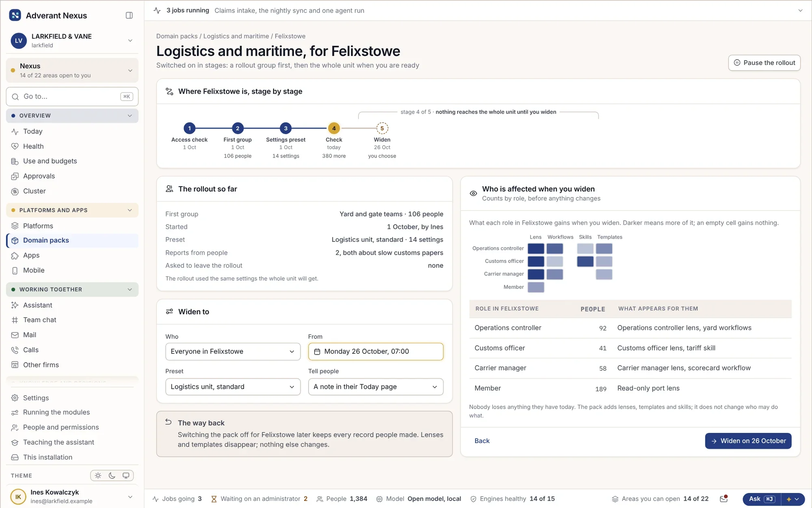The height and width of the screenshot is (508, 812).
Task: Select the system theme monitor toggle
Action: pos(126,476)
